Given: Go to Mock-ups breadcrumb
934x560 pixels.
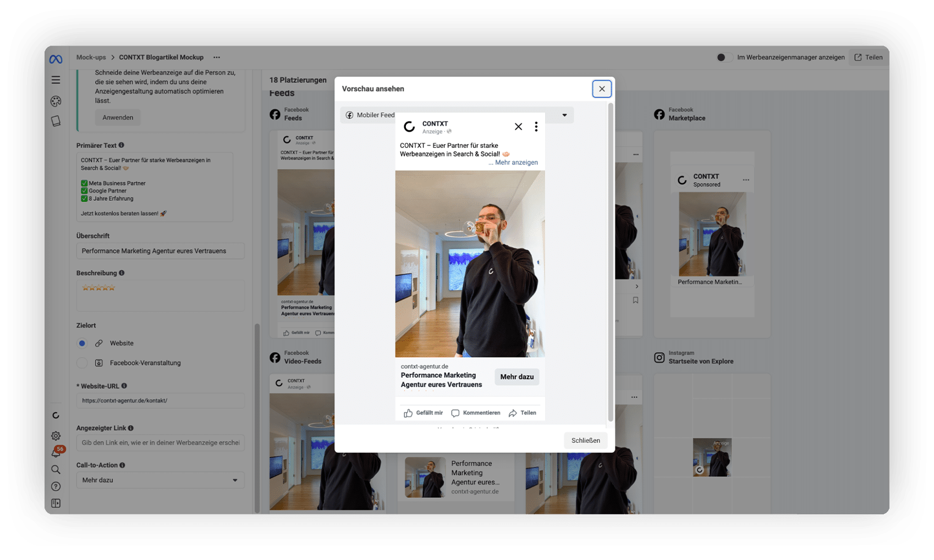Looking at the screenshot, I should coord(91,57).
